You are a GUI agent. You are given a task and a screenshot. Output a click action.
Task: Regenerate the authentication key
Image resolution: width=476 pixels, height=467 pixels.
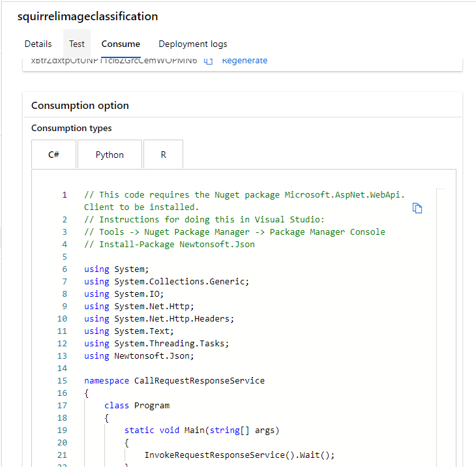(x=245, y=61)
